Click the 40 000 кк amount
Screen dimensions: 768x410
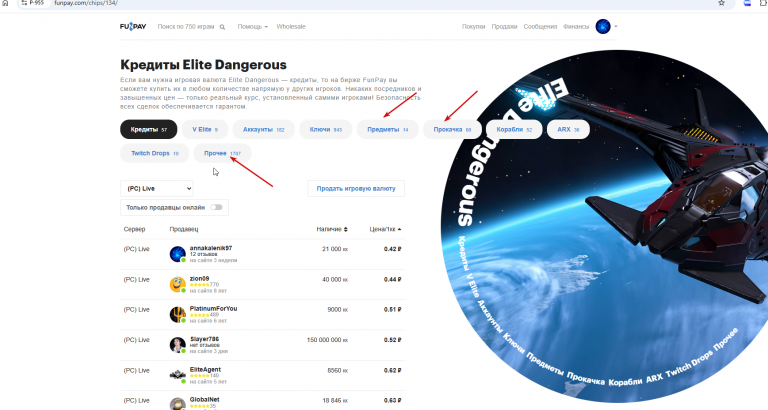(335, 280)
